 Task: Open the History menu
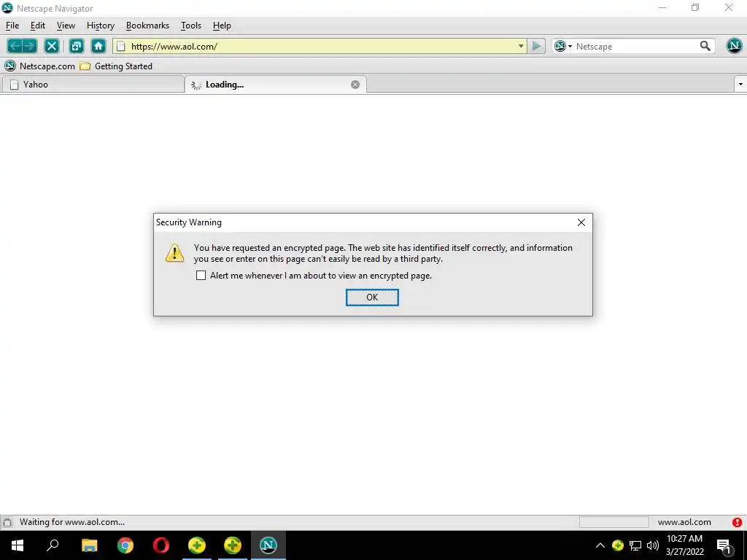click(x=101, y=26)
